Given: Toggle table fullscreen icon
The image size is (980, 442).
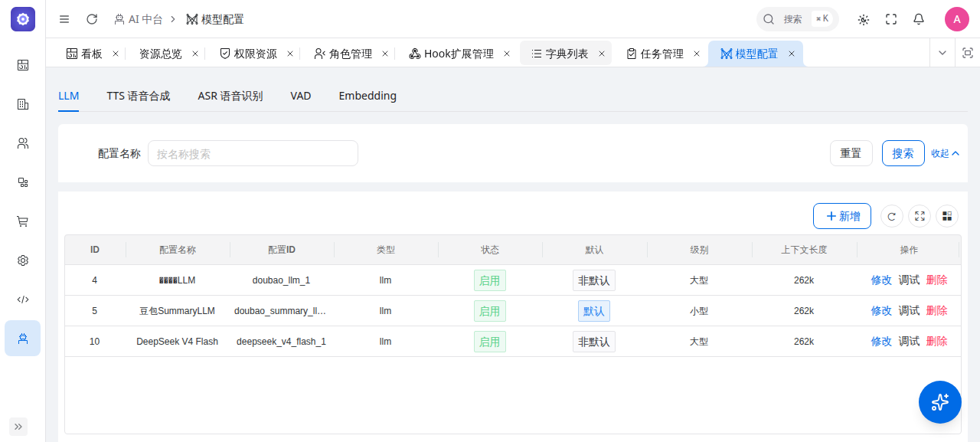Looking at the screenshot, I should 920,216.
